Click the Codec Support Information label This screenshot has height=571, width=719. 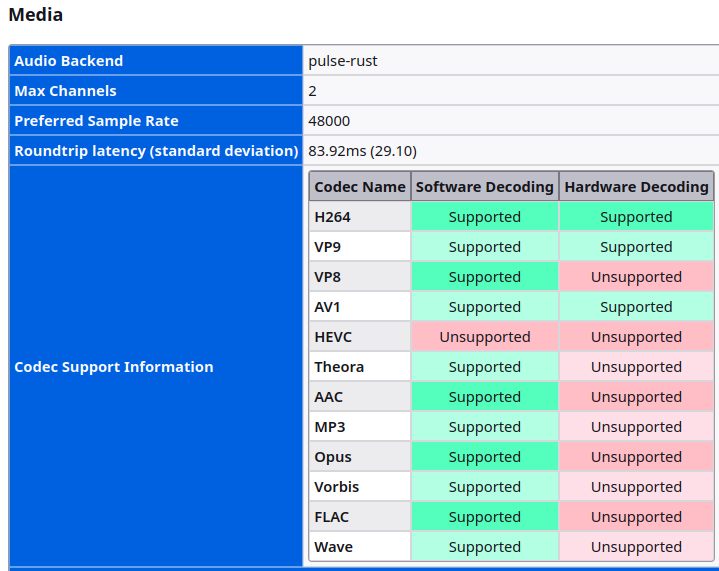point(114,367)
